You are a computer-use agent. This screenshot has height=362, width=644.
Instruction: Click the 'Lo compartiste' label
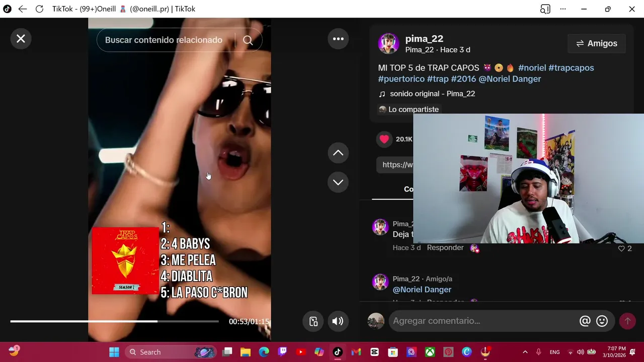pos(409,110)
